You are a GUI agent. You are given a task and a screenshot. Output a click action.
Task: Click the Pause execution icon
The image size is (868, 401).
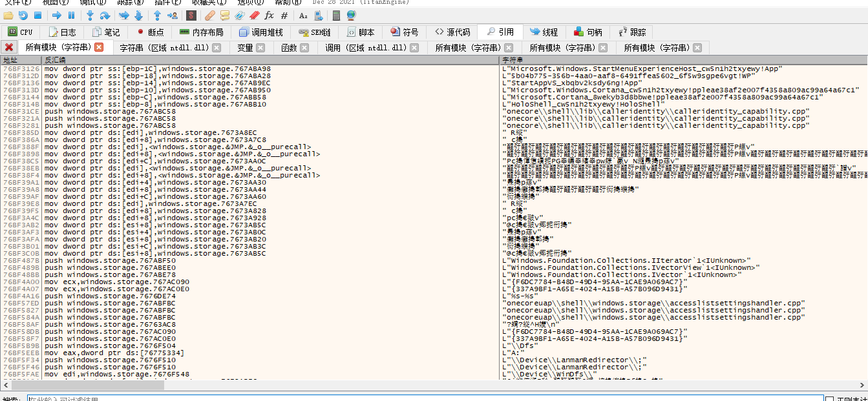click(x=71, y=15)
